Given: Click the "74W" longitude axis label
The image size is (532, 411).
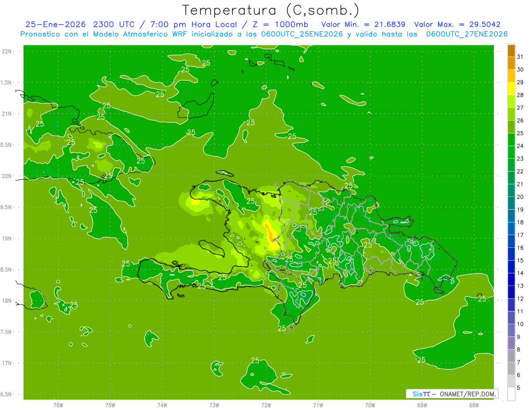Looking at the screenshot, I should coord(162,405).
